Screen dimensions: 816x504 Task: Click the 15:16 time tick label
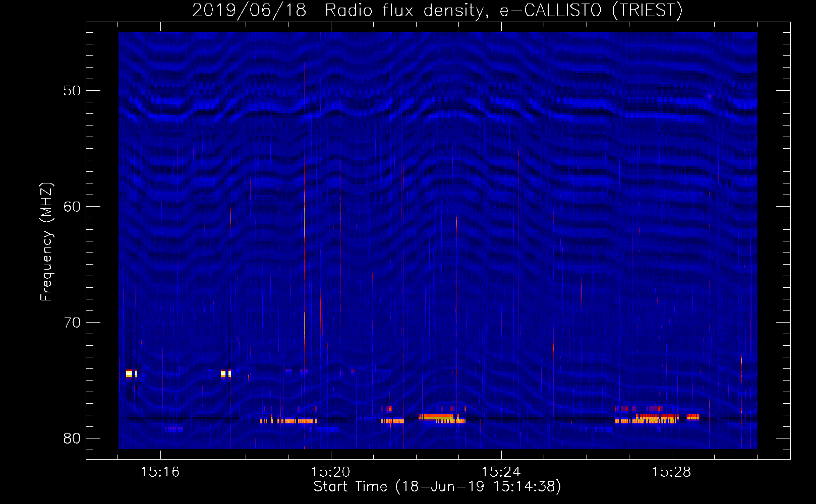(160, 472)
